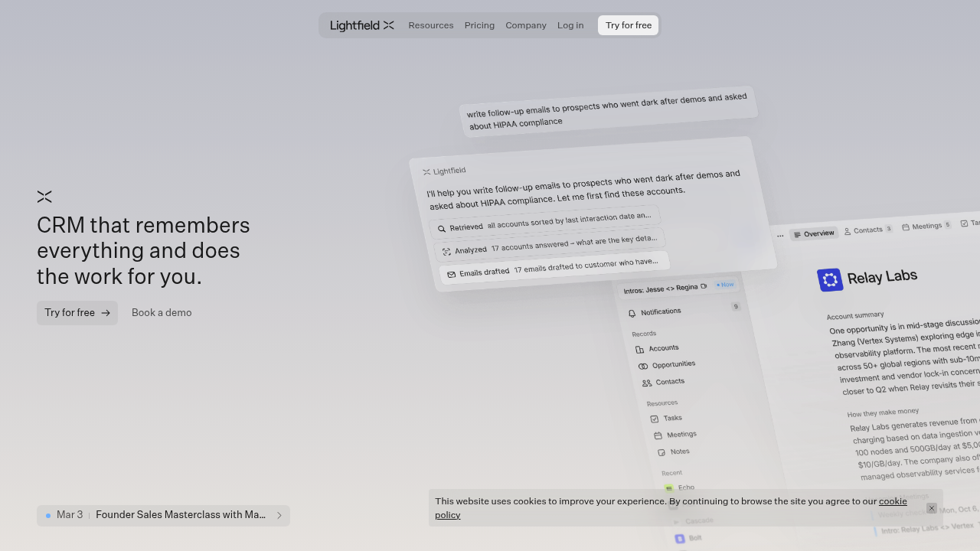The height and width of the screenshot is (551, 980).
Task: Click the Try for free hero button
Action: pyautogui.click(x=77, y=312)
